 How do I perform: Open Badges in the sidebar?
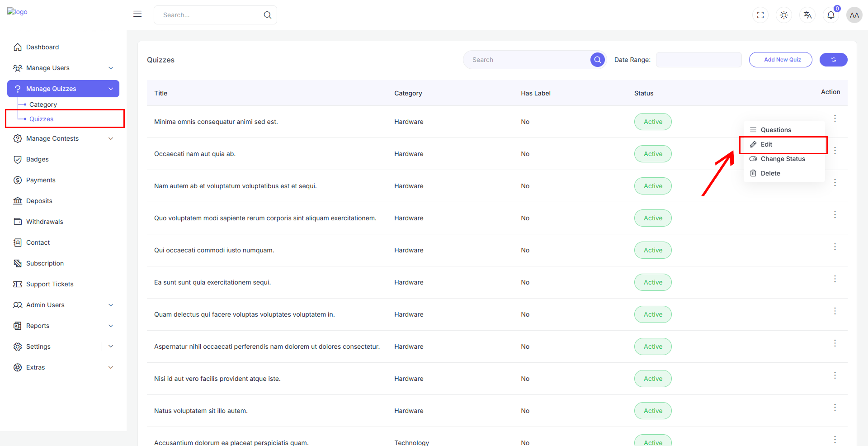click(x=63, y=159)
